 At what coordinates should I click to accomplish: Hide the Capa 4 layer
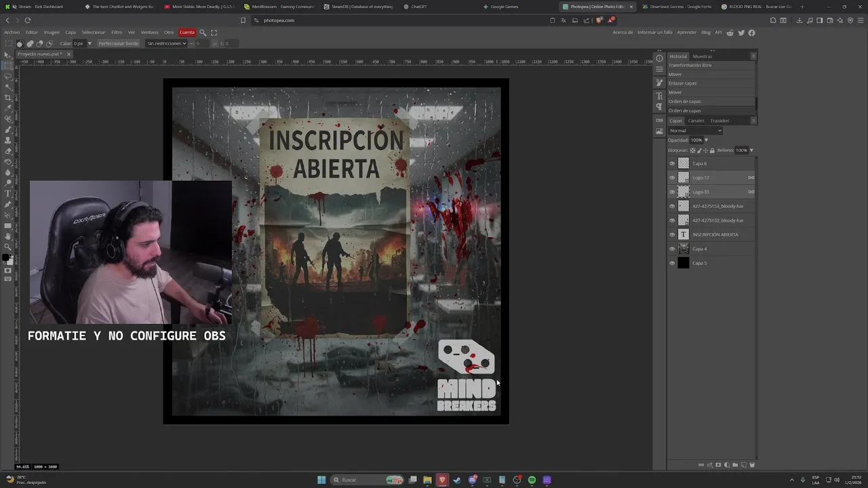pyautogui.click(x=672, y=249)
